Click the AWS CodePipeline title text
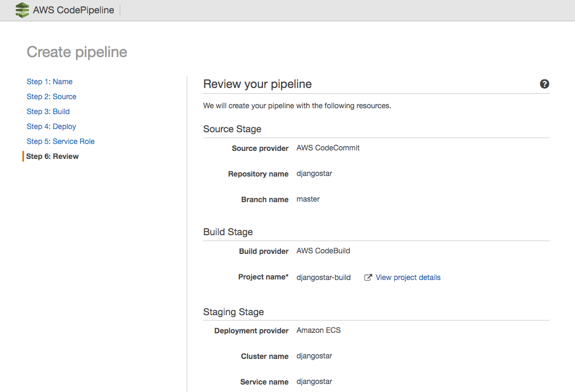Viewport: 575px width, 392px height. 74,10
